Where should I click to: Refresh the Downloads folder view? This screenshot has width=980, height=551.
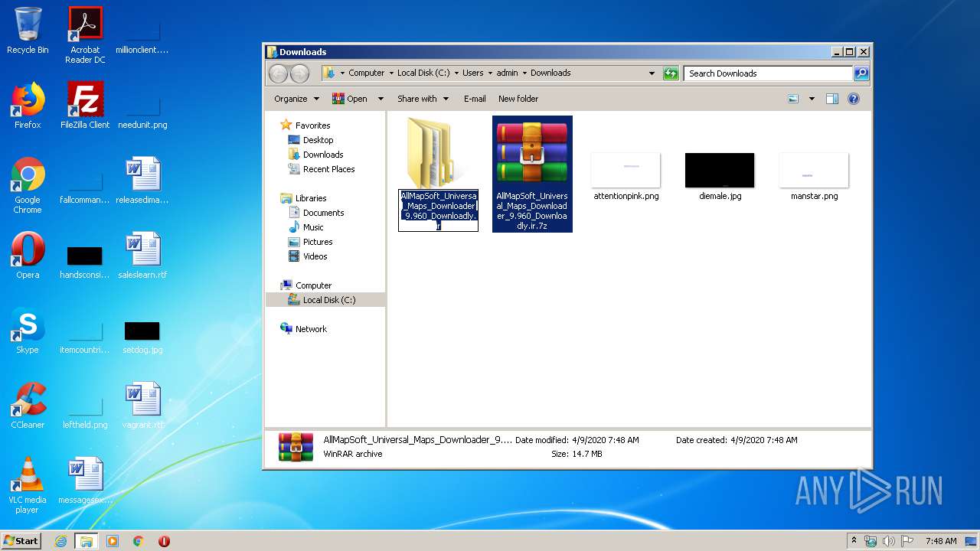[x=671, y=73]
